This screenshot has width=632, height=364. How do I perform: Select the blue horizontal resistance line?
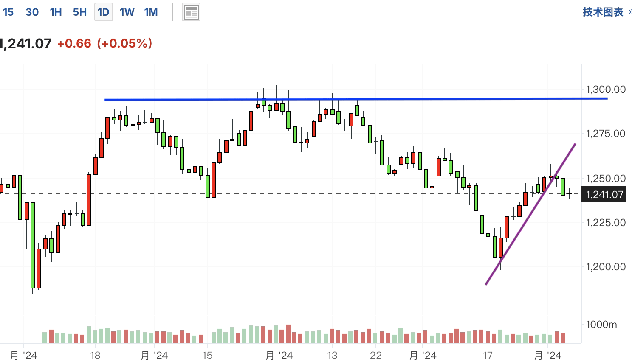pos(356,99)
